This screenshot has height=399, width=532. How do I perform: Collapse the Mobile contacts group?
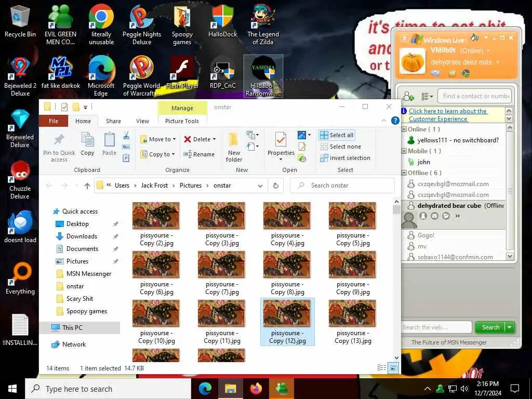(x=404, y=151)
